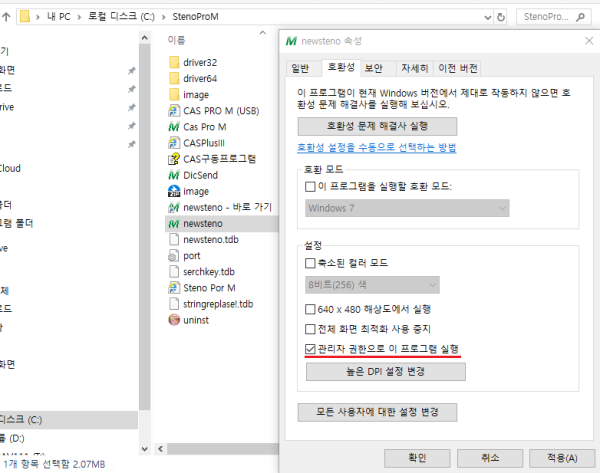Click the image zip file icon
The width and height of the screenshot is (600, 473).
[173, 191]
